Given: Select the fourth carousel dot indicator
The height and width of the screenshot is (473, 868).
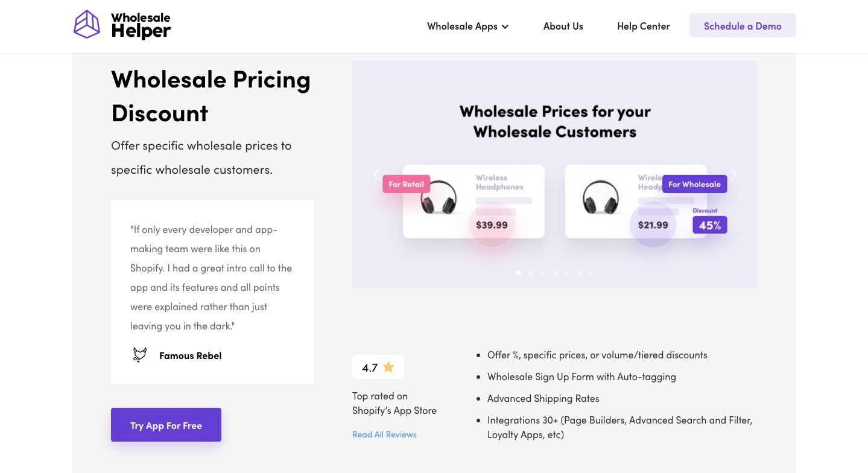Looking at the screenshot, I should point(555,273).
